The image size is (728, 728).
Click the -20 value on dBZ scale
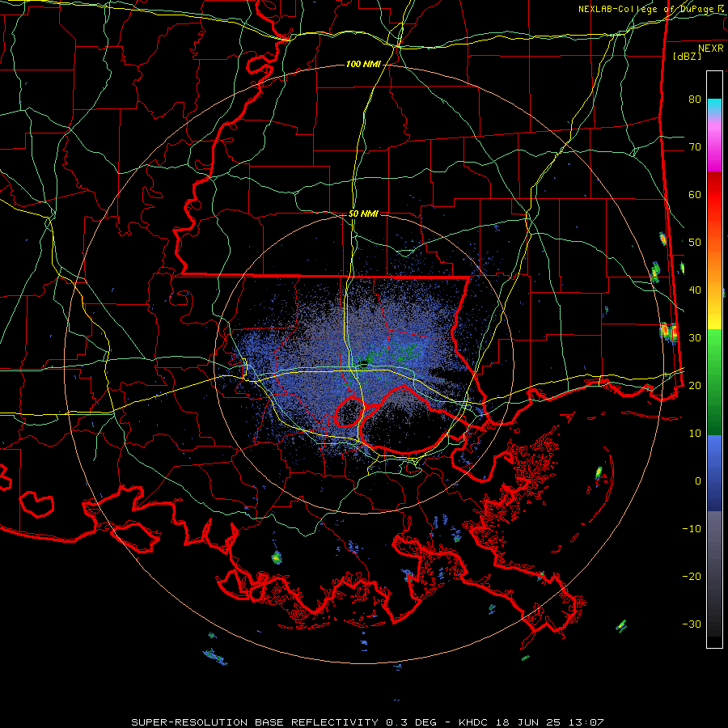coord(692,576)
